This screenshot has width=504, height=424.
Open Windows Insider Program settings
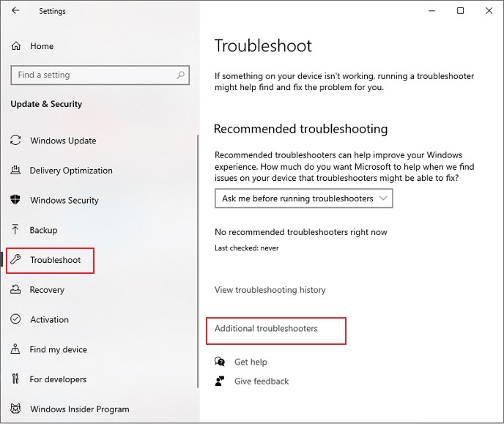coord(79,409)
